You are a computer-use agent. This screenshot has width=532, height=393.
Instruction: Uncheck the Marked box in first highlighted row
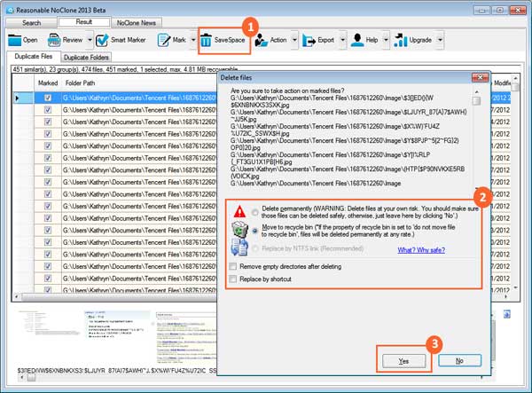pyautogui.click(x=48, y=98)
